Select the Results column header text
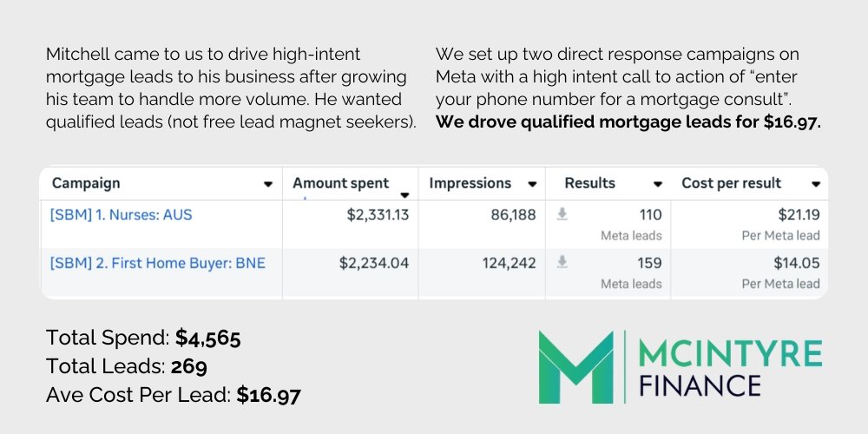The height and width of the screenshot is (434, 868). tap(589, 183)
